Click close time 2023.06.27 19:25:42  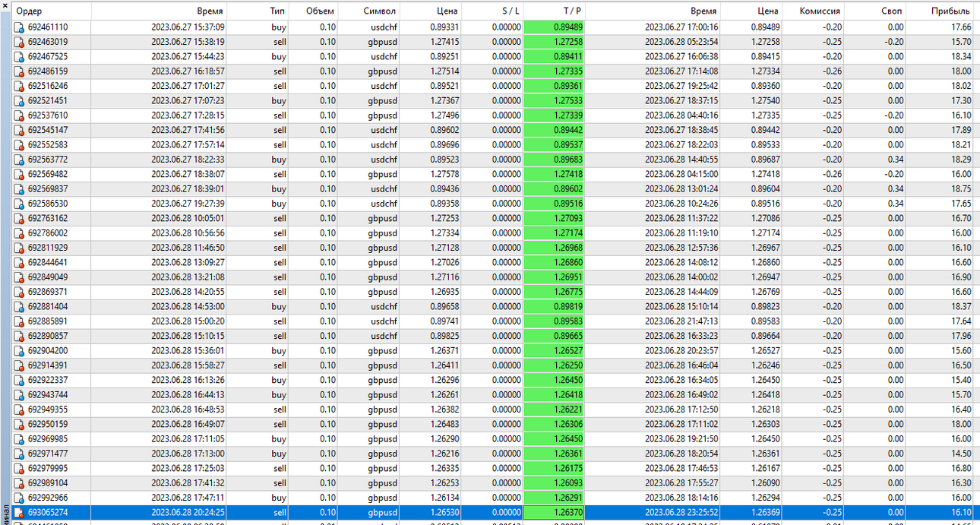coord(681,86)
